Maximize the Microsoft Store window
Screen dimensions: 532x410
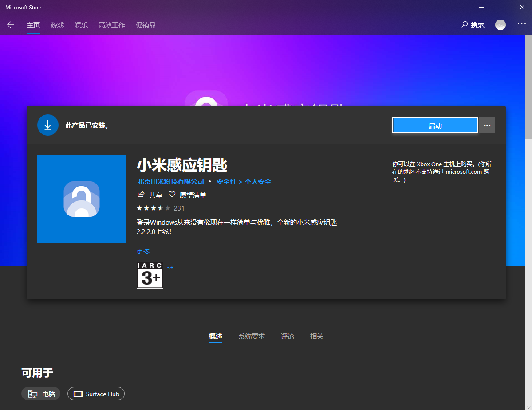tap(501, 7)
